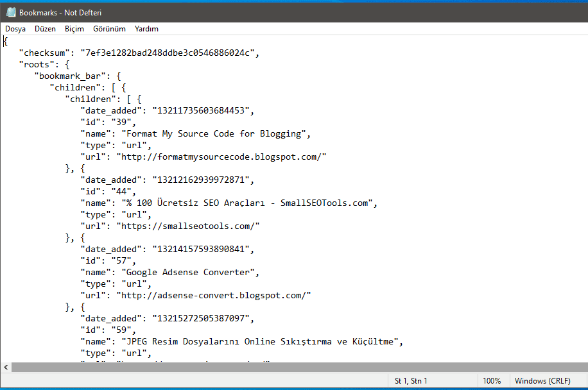Click the formatmysourcecode.blogspot.com URL text
The height and width of the screenshot is (390, 588).
[221, 157]
